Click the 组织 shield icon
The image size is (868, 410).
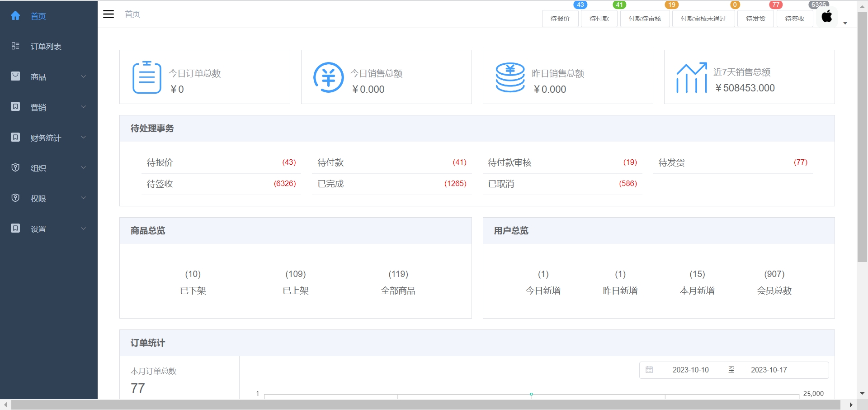15,167
